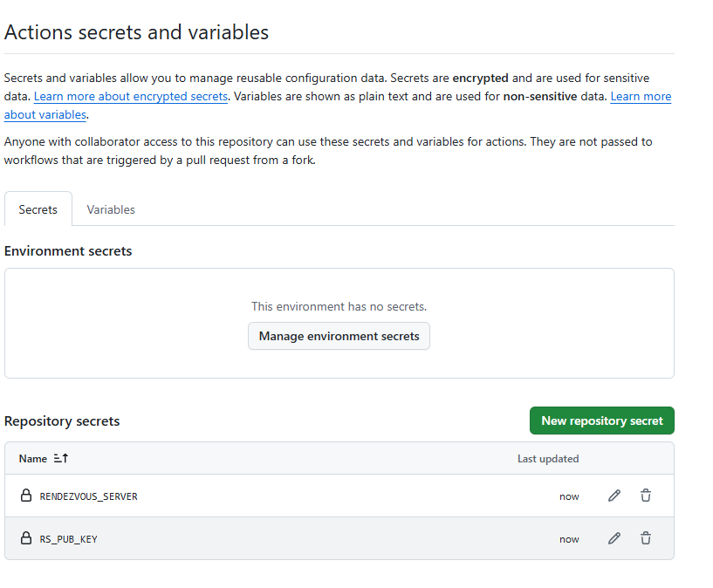Delete the RENDEZVOUS_SERVER secret trash icon
This screenshot has height=588, width=713.
(x=646, y=496)
